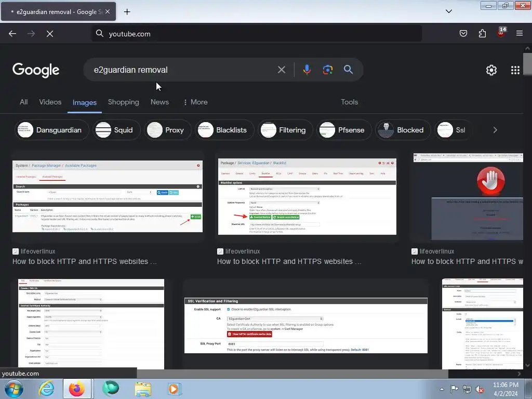Filter by Filtering chip
This screenshot has height=399, width=532.
tap(285, 130)
